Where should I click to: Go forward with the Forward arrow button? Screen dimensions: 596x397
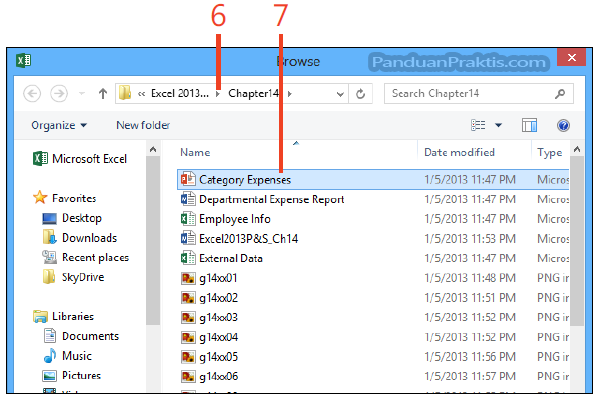pos(59,94)
